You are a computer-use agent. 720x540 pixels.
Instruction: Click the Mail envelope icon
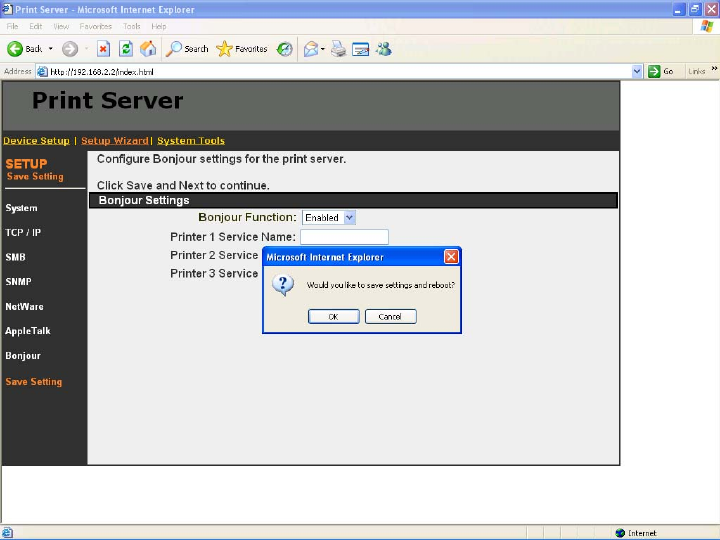[311, 49]
